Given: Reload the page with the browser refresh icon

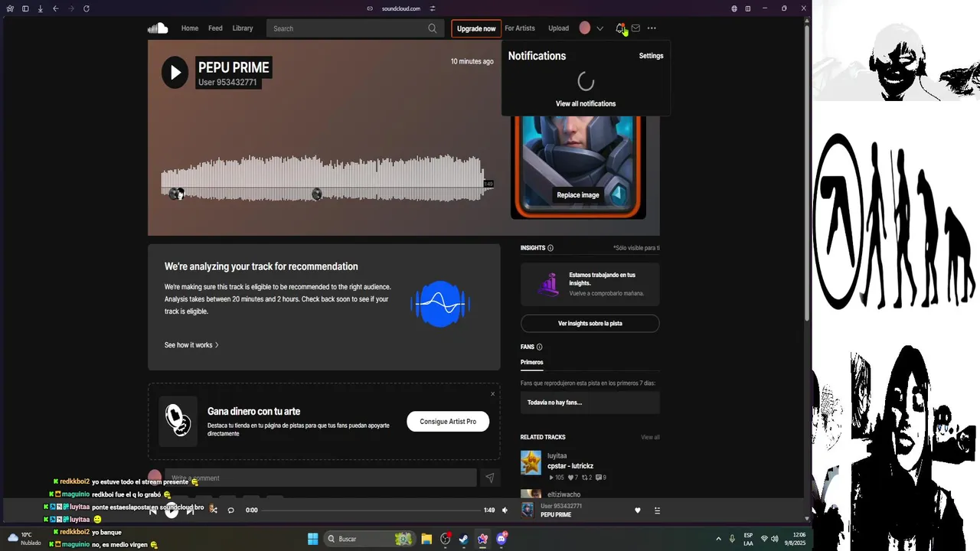Looking at the screenshot, I should coord(86,8).
